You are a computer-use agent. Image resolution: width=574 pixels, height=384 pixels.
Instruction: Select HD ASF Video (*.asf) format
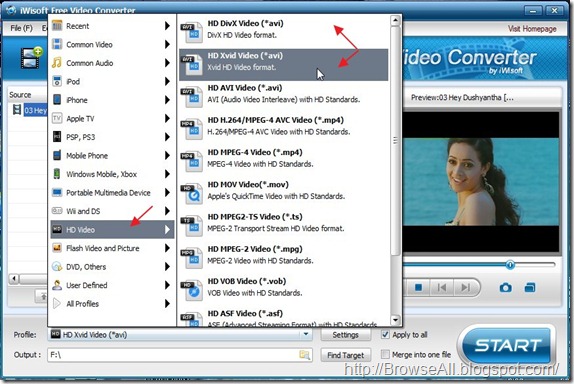283,318
